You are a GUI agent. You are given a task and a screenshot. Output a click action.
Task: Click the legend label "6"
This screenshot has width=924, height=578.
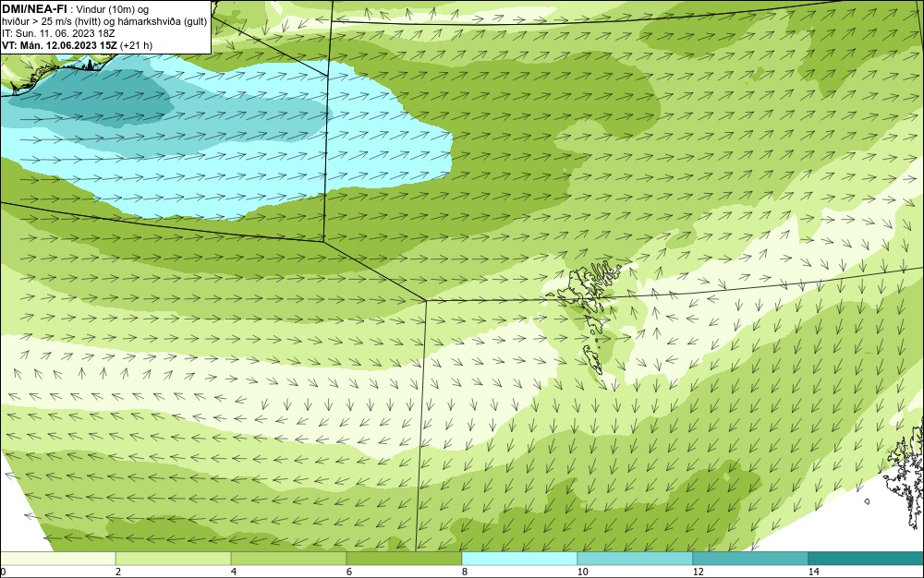[x=349, y=572]
